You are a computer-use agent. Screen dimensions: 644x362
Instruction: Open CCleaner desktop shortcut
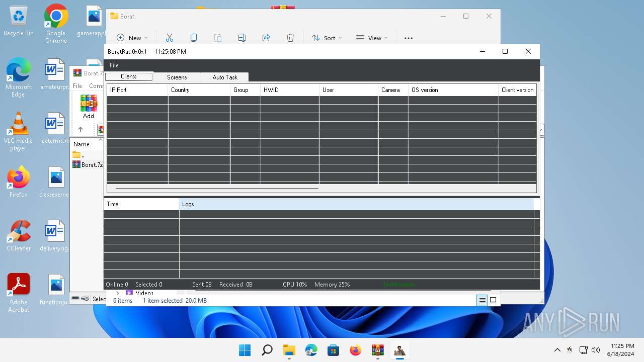pos(19,236)
